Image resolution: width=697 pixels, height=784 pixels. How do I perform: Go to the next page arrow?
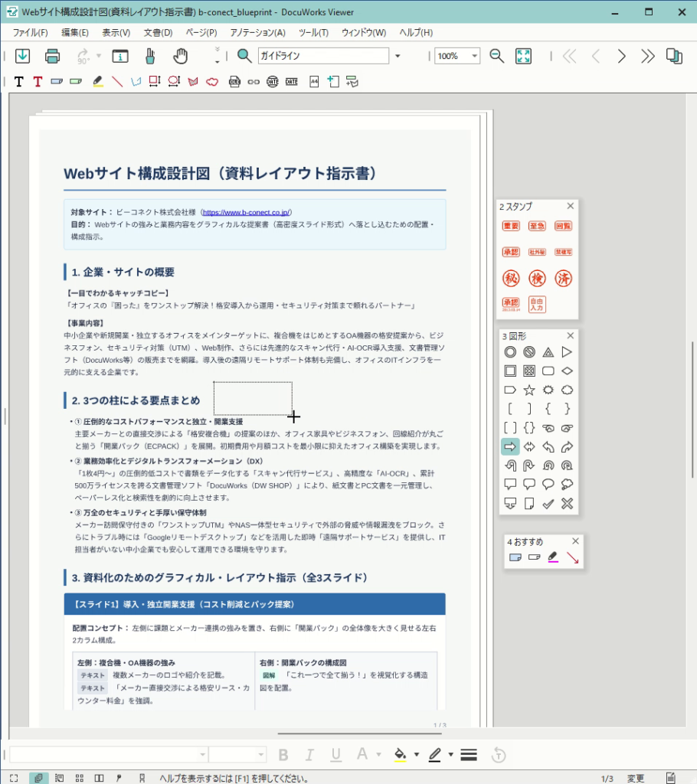621,56
